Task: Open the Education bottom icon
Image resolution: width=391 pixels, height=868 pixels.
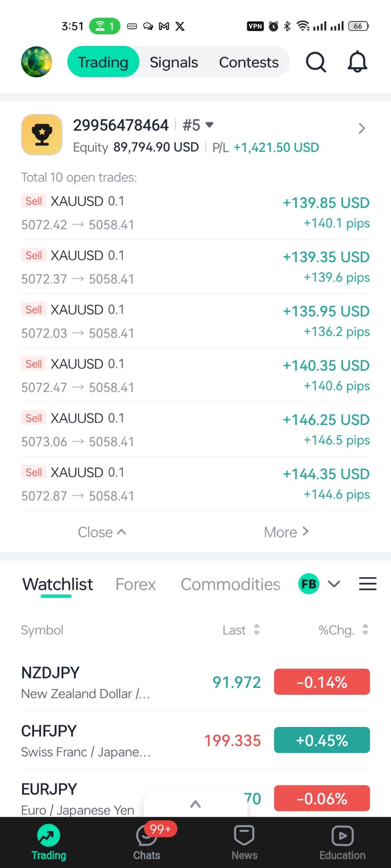Action: [x=342, y=836]
